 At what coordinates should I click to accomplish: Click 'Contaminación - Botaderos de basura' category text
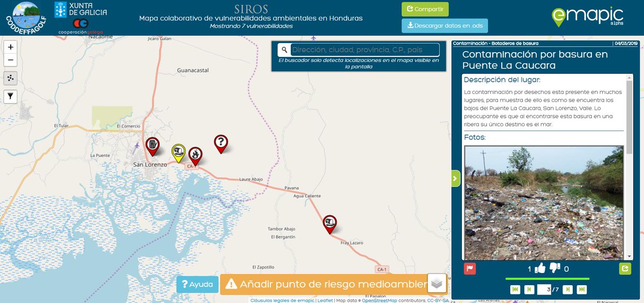point(495,42)
